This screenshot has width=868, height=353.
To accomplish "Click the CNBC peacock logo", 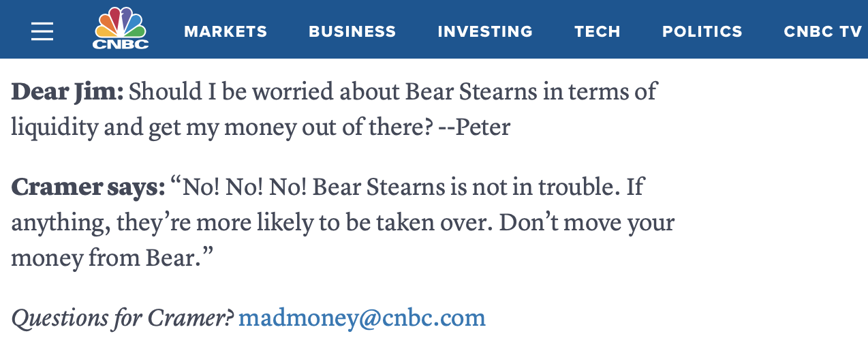I will click(121, 29).
